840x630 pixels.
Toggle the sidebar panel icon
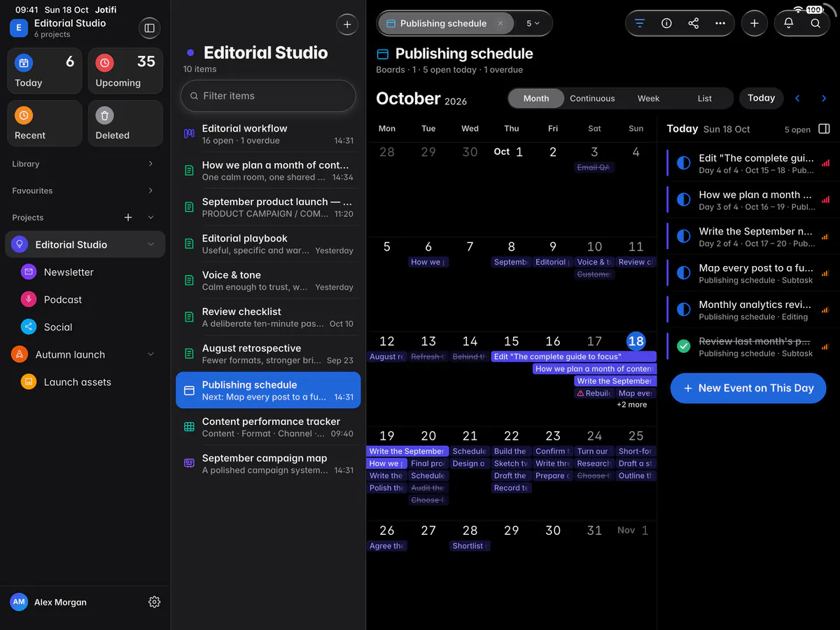click(149, 28)
